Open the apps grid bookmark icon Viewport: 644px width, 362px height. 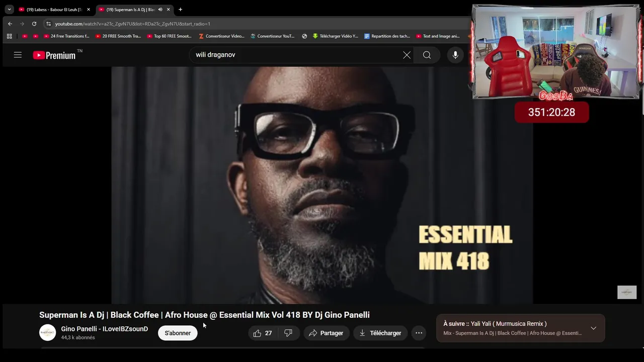coord(9,36)
